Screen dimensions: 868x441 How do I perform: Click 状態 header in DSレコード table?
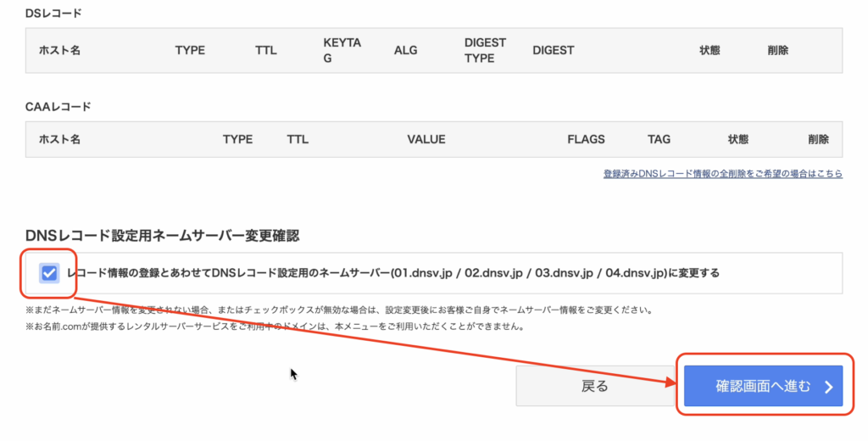[x=709, y=50]
